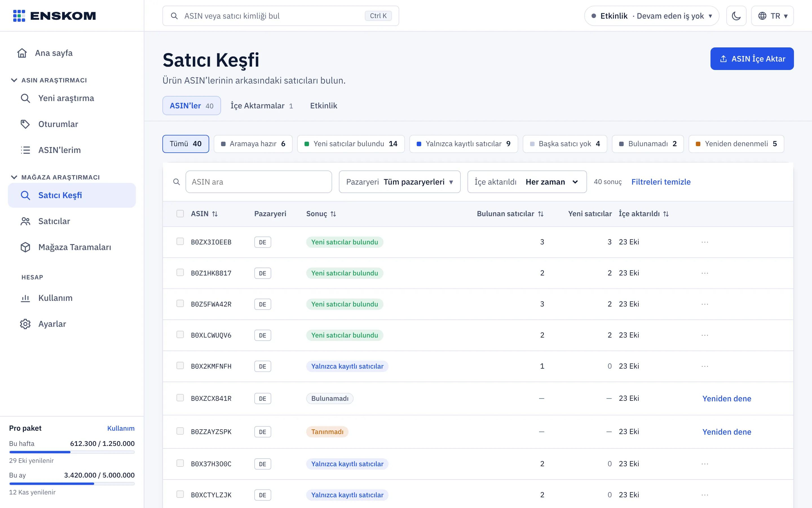Click ASIN İçe Aktar button
Image resolution: width=812 pixels, height=508 pixels.
pyautogui.click(x=752, y=59)
